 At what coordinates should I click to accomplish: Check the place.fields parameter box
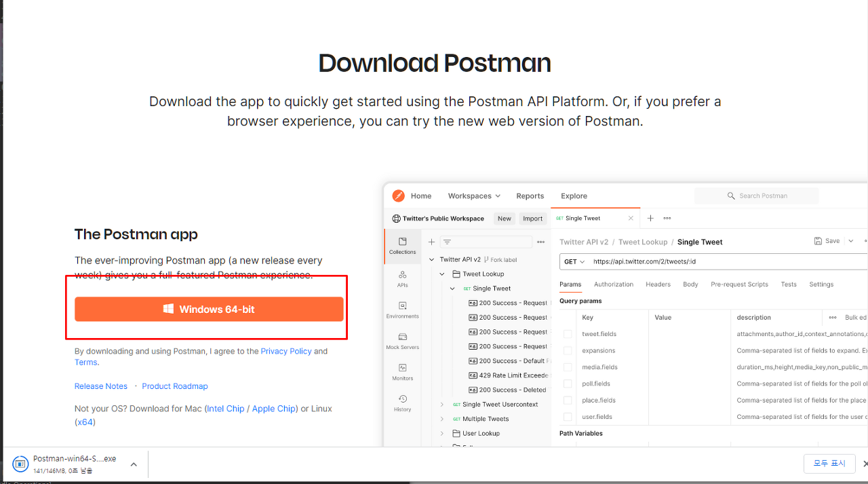568,401
